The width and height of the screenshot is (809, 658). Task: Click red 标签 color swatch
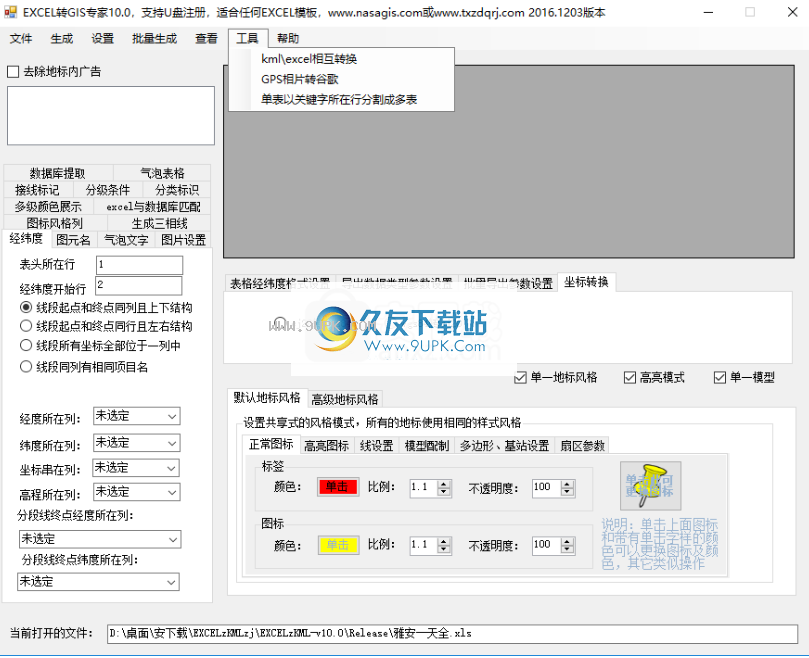coord(337,487)
